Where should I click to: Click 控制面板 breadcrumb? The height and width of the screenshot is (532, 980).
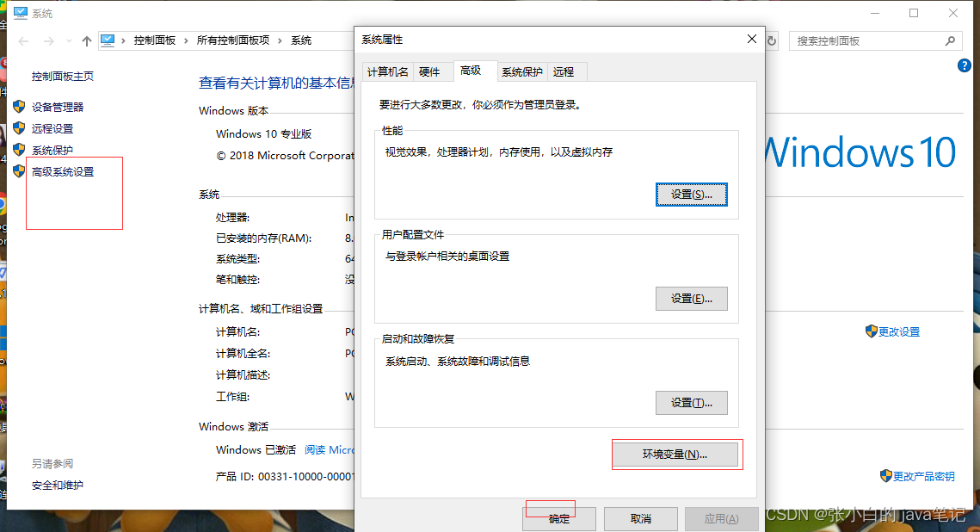pos(154,40)
